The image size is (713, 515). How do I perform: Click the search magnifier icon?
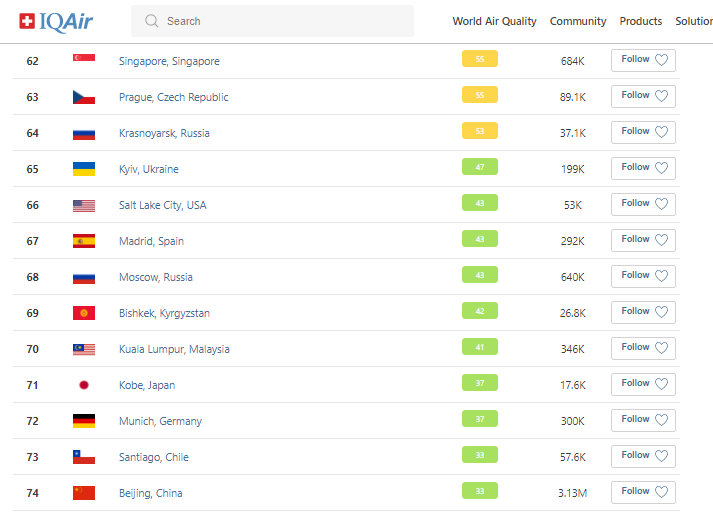(x=151, y=21)
